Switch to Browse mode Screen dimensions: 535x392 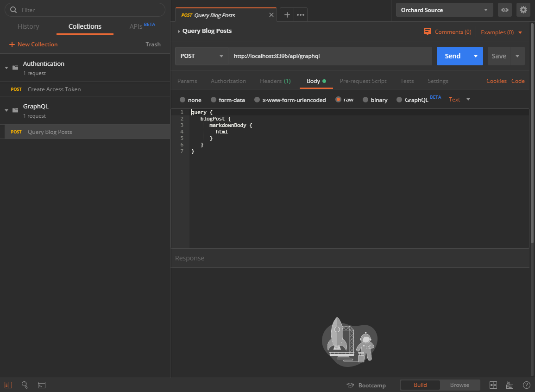pyautogui.click(x=459, y=385)
